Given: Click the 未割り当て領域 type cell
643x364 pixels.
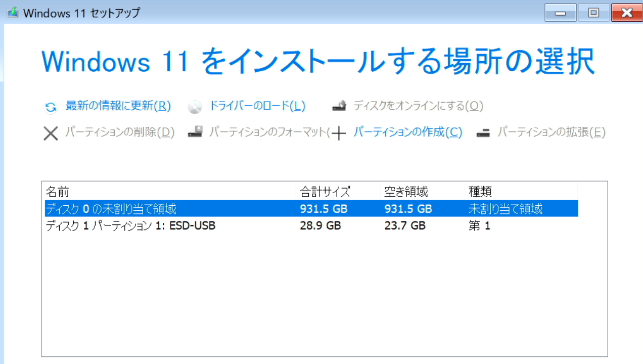Looking at the screenshot, I should point(506,208).
